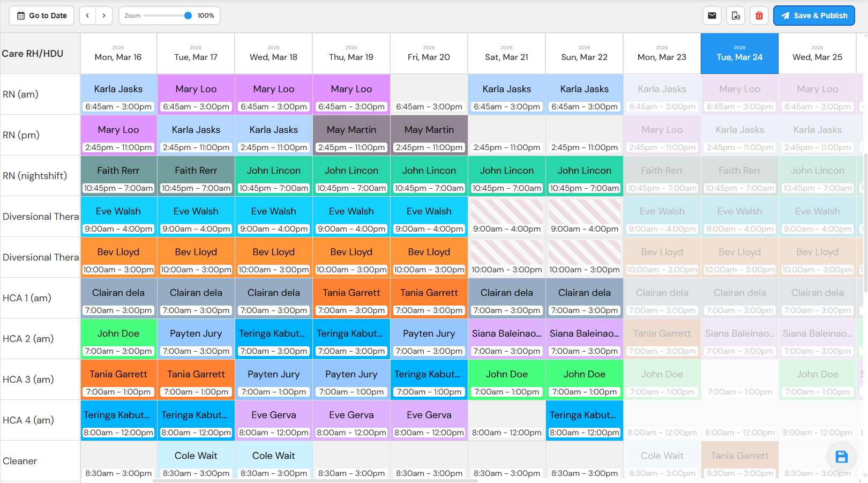The width and height of the screenshot is (868, 483).
Task: Navigate back using the left chevron icon
Action: point(87,16)
